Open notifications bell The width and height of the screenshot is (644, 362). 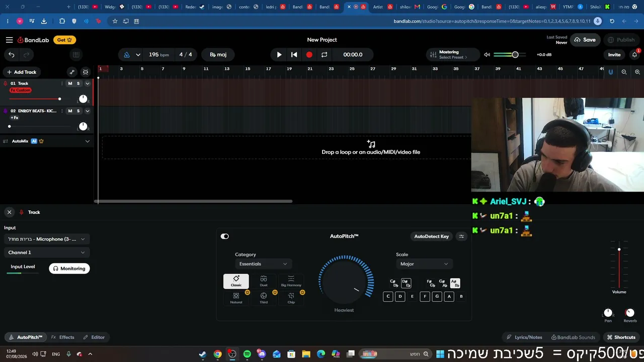click(634, 54)
